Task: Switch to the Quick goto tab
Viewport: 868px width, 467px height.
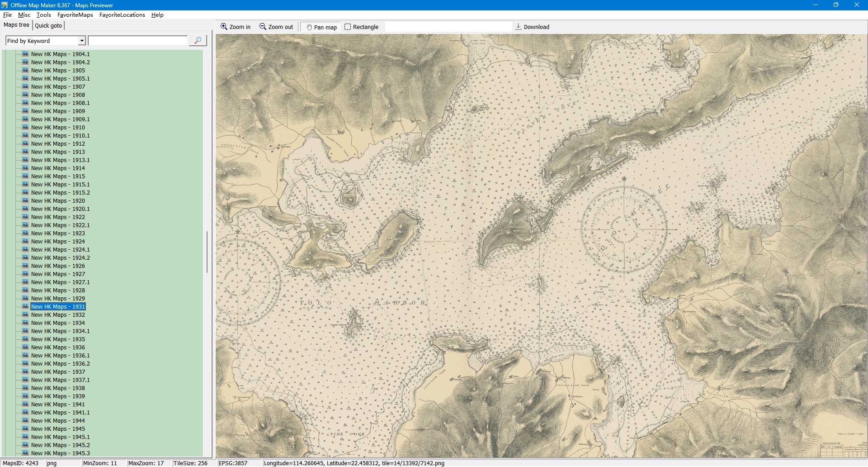Action: coord(48,25)
